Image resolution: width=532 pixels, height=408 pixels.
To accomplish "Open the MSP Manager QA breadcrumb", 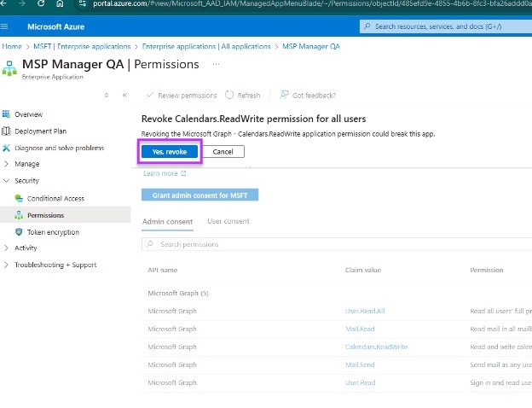I will coord(311,47).
